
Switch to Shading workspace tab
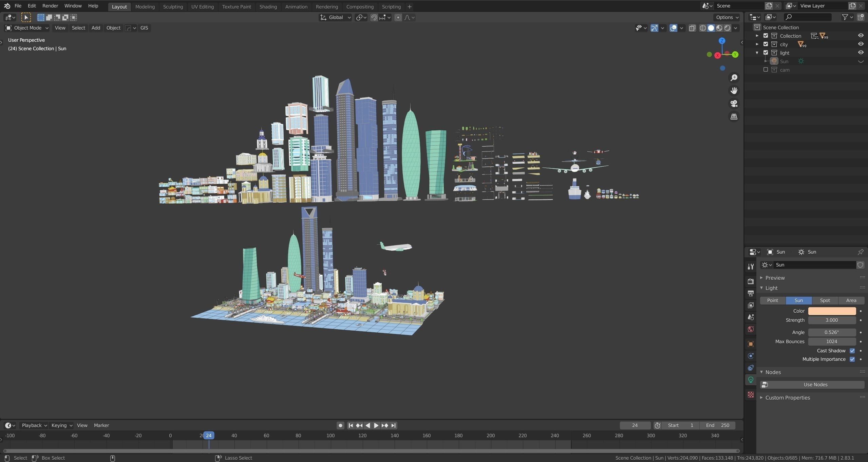[268, 6]
